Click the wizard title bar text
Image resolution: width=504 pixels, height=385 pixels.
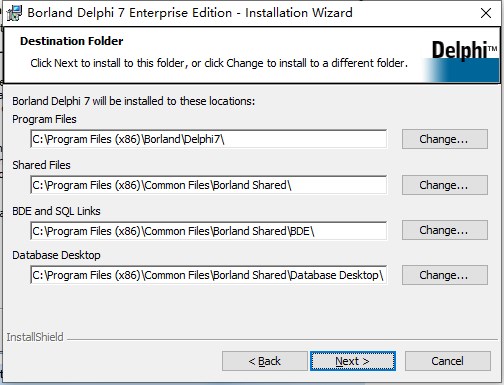(190, 13)
